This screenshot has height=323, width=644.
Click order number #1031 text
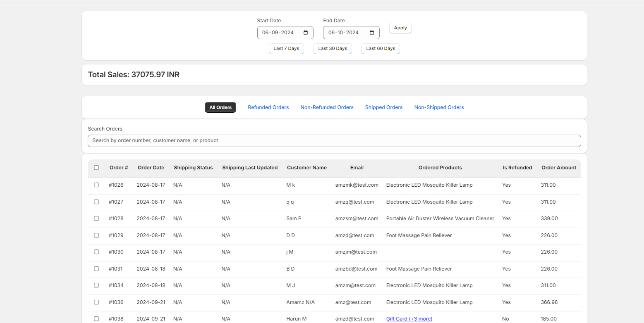[116, 269]
